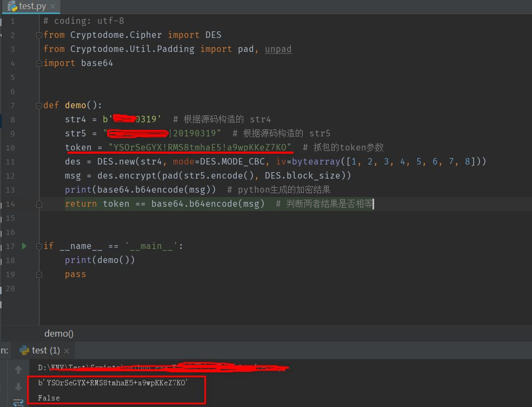The image size is (532, 407).
Task: Place cursor on token variable at line 10
Action: coord(78,147)
